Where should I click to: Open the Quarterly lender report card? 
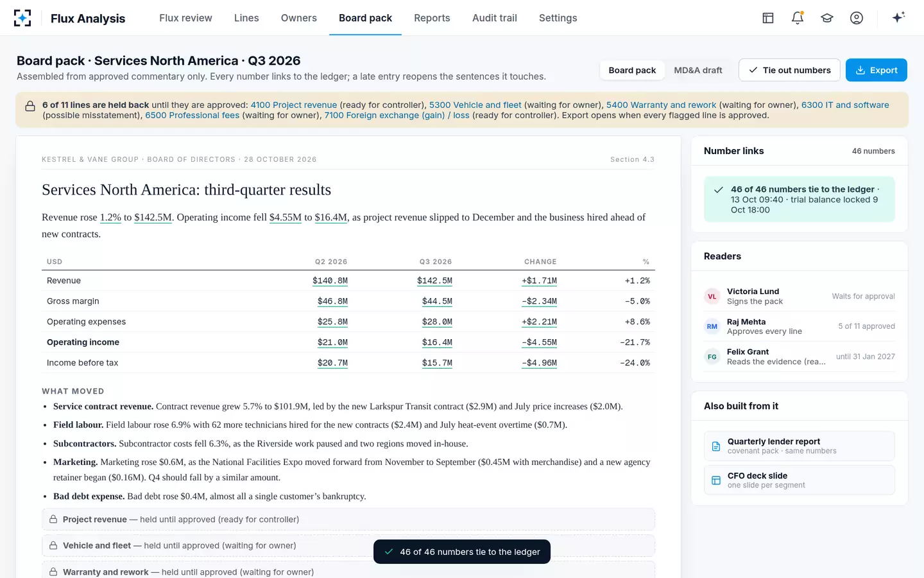800,446
